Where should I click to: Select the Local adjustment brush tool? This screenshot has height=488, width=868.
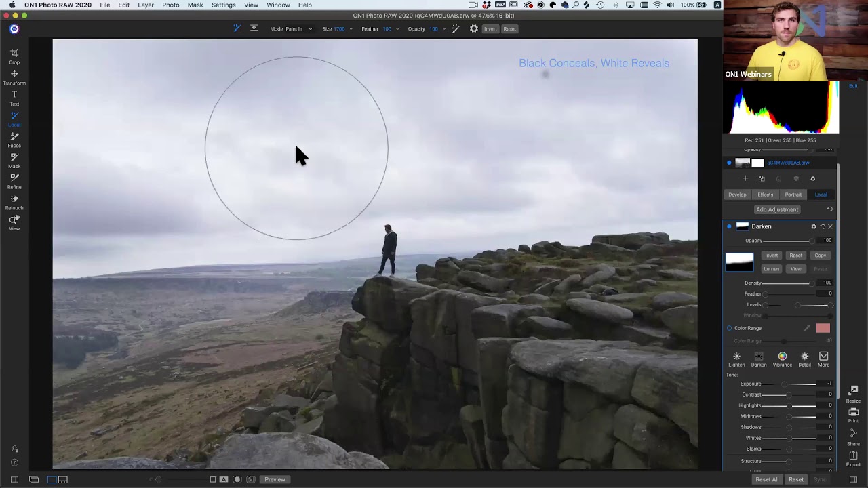[x=14, y=119]
